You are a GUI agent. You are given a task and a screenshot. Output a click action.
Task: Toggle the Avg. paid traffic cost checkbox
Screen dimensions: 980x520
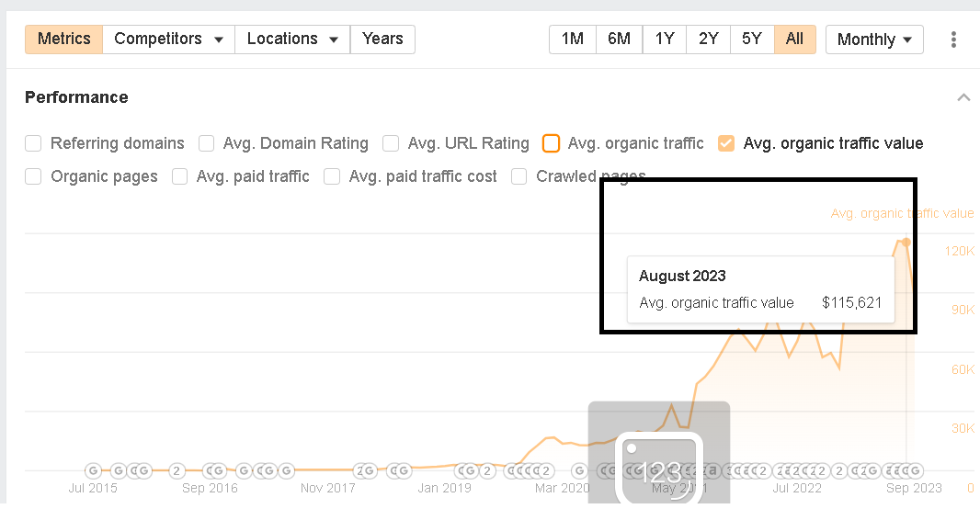(332, 176)
